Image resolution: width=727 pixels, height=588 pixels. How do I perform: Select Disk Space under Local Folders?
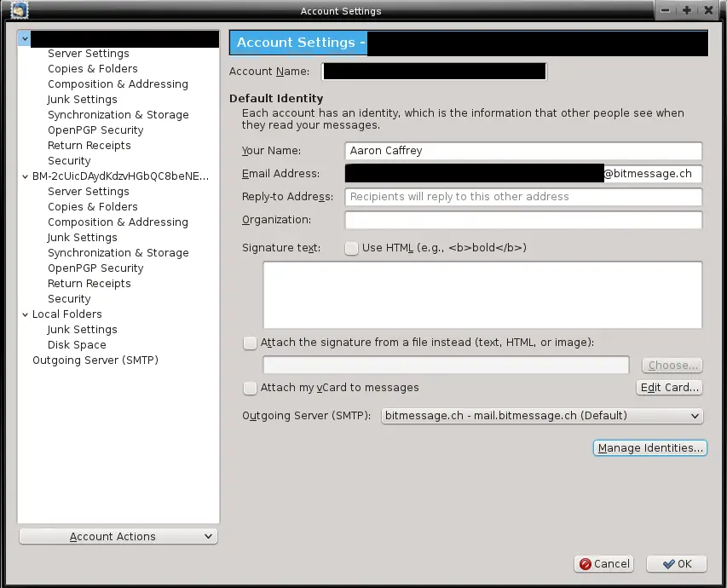click(77, 344)
